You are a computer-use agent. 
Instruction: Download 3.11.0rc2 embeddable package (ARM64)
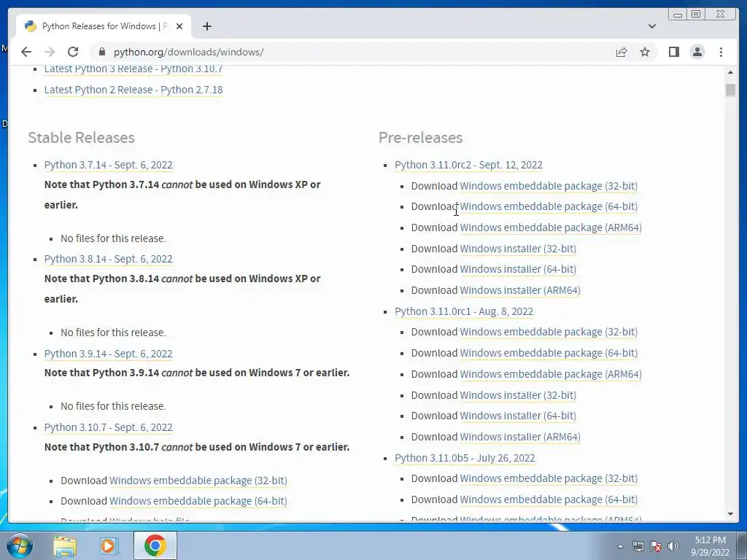click(x=551, y=227)
